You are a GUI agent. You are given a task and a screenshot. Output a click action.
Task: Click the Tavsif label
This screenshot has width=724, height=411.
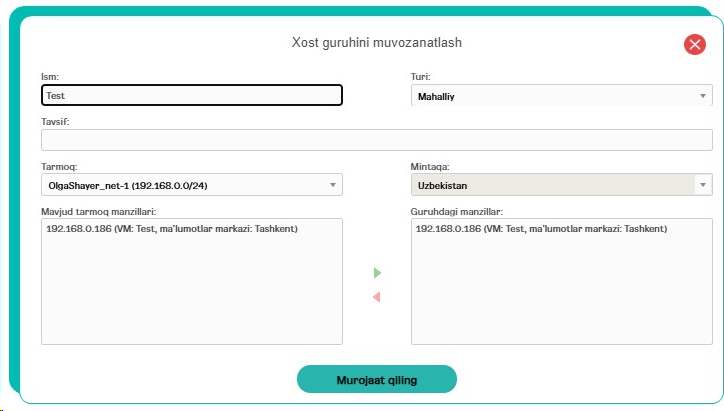pyautogui.click(x=55, y=121)
